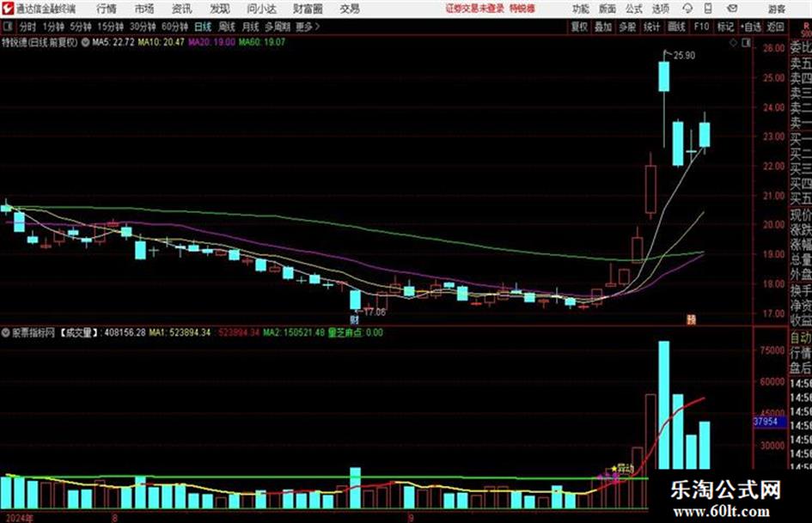Open the 资讯 menu

[x=182, y=9]
